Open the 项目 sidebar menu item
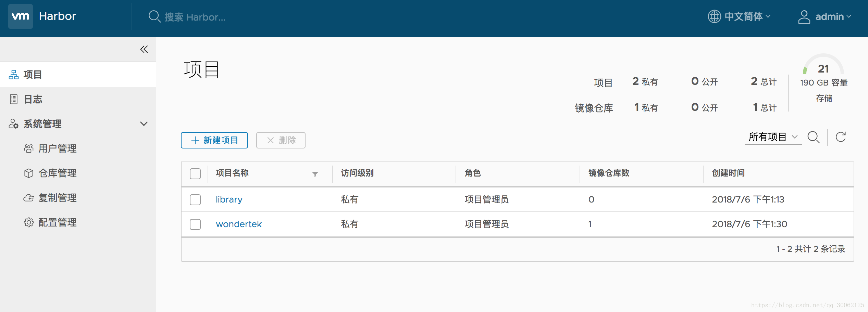Screen dimensions: 868x312 point(78,75)
